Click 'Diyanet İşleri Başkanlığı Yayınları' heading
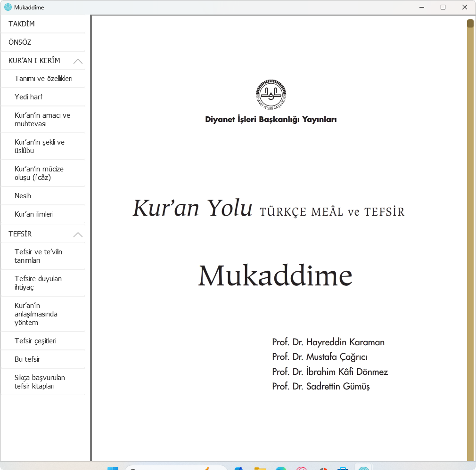The width and height of the screenshot is (476, 470). (x=271, y=119)
